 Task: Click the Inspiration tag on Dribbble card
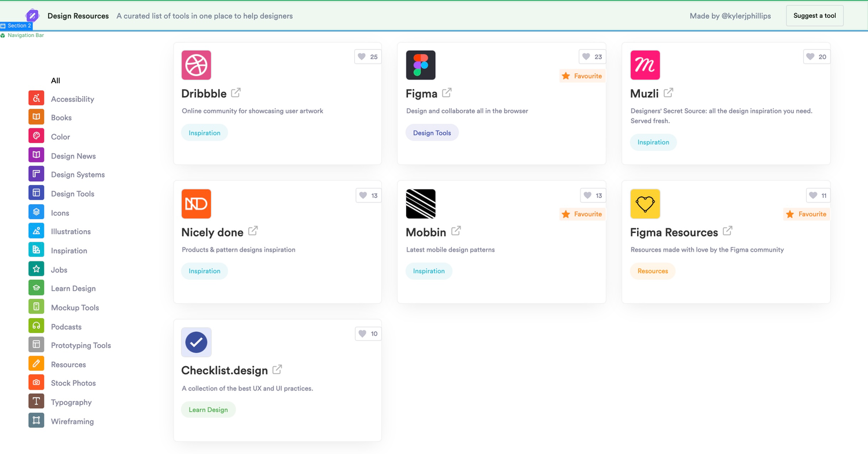tap(204, 133)
